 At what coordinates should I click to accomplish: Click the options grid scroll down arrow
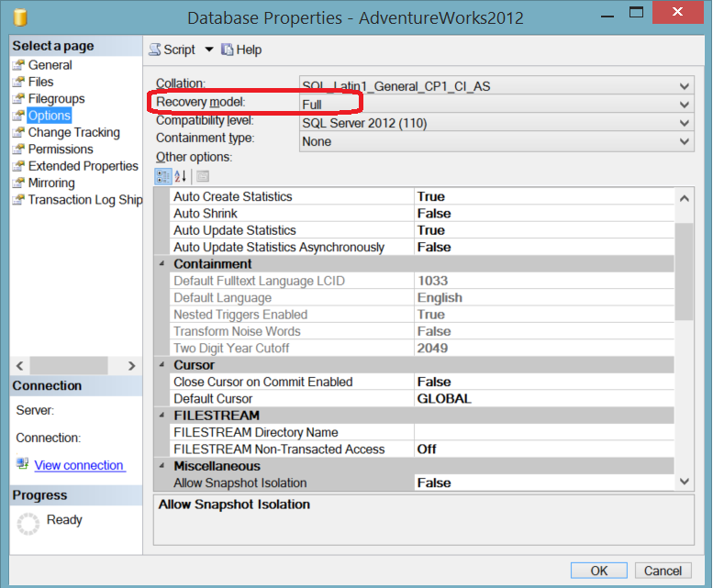click(684, 481)
